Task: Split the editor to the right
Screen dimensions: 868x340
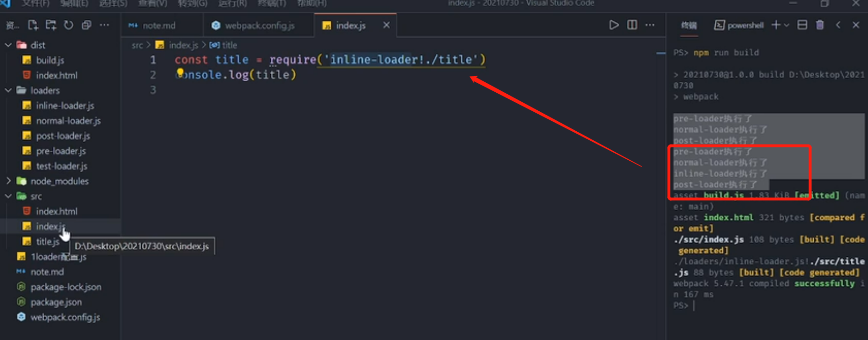Action: 632,25
